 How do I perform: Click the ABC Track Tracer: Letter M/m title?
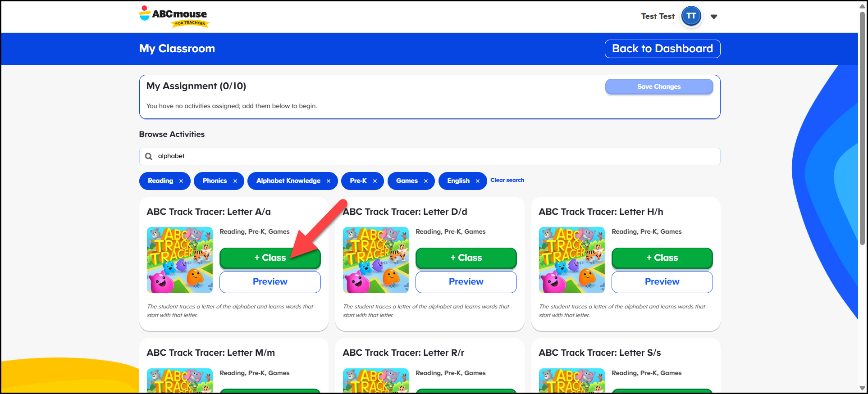[x=210, y=353]
